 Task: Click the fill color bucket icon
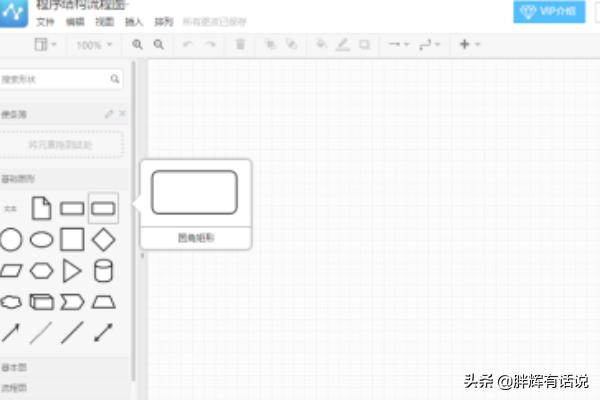pos(321,44)
